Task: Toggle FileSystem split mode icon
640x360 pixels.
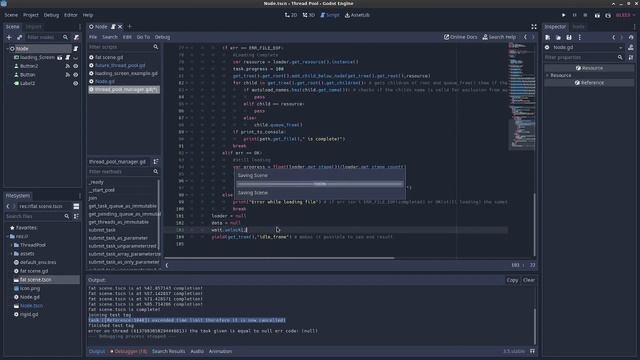Action: coord(76,206)
